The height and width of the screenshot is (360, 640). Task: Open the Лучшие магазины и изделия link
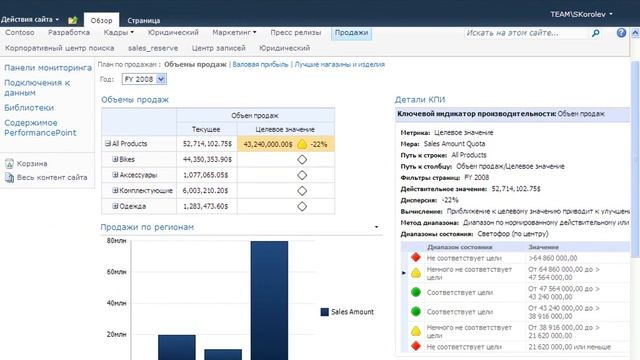(340, 64)
